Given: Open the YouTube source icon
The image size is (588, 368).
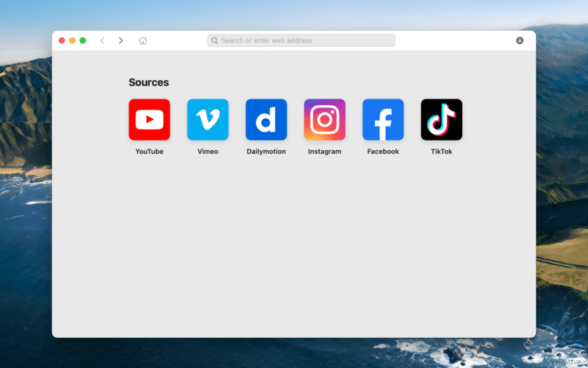Looking at the screenshot, I should (x=149, y=119).
